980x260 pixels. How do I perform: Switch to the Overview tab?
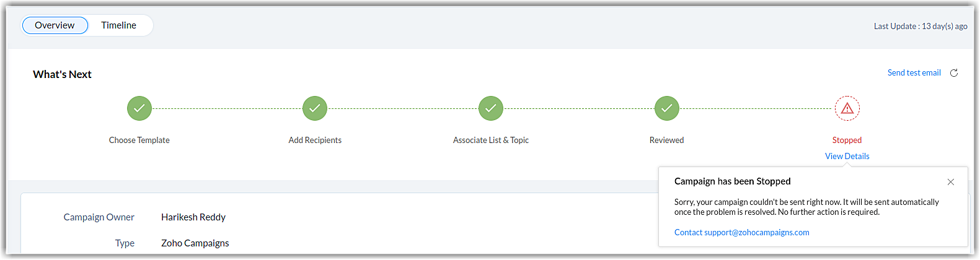[55, 25]
